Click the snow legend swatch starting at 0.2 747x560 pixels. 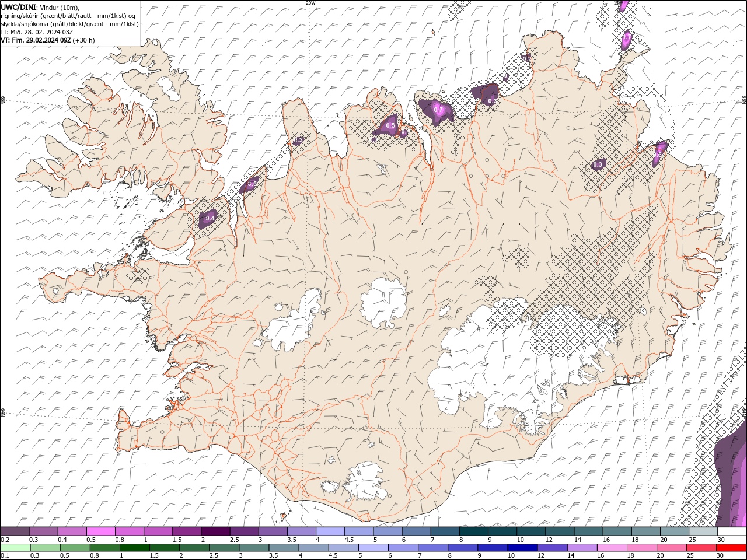[x=15, y=531]
